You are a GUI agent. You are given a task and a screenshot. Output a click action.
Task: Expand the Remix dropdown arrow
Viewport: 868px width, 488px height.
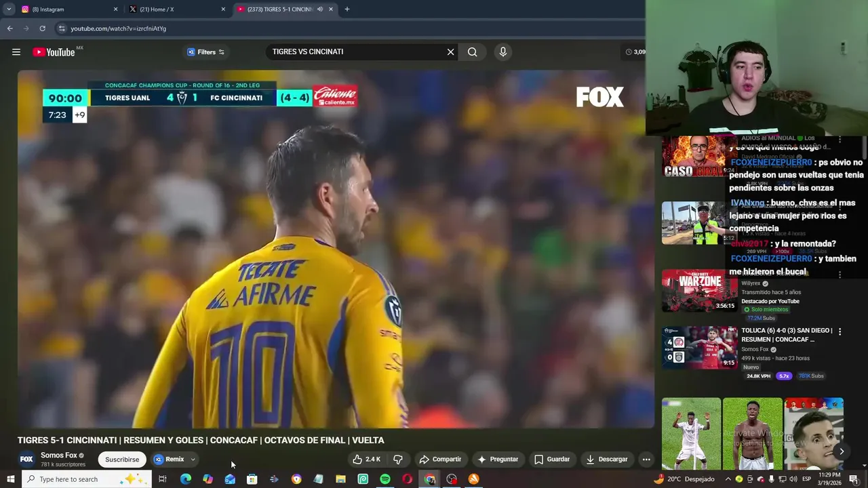193,459
